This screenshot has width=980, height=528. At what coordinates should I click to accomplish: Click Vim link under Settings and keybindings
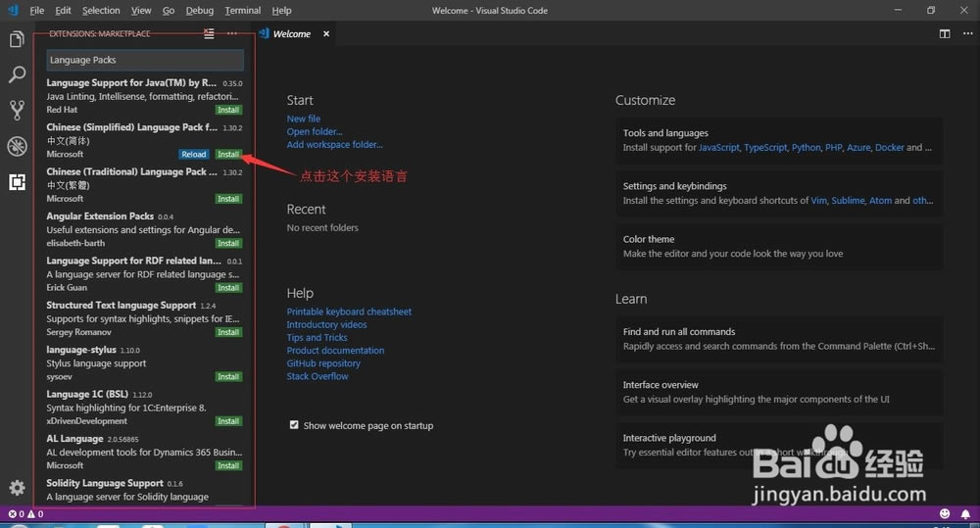click(818, 201)
